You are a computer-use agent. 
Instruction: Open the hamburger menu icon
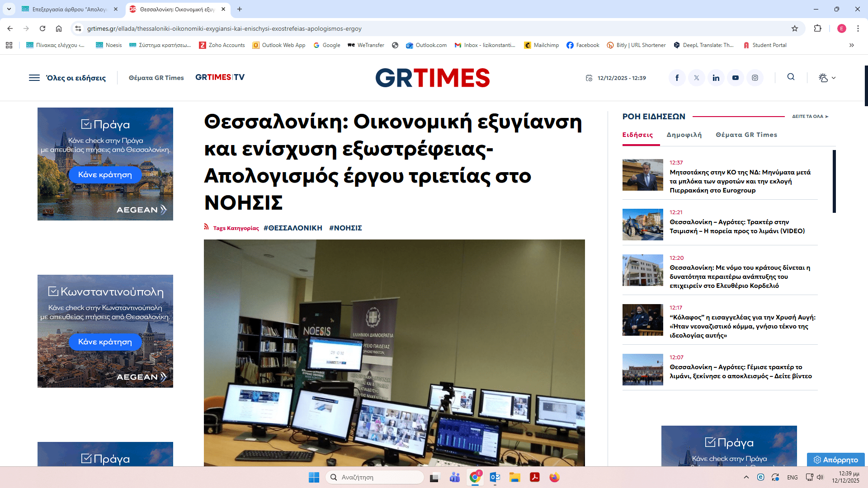pos(34,78)
